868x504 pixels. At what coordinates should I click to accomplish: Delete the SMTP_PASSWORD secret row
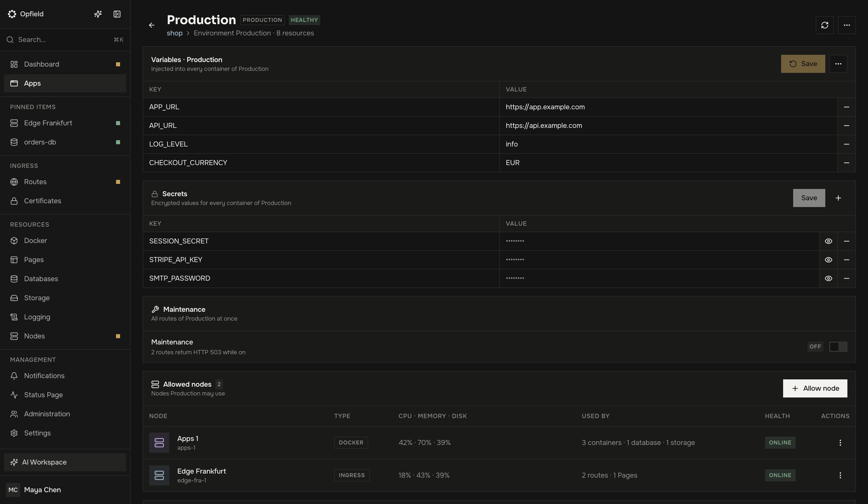pos(846,278)
